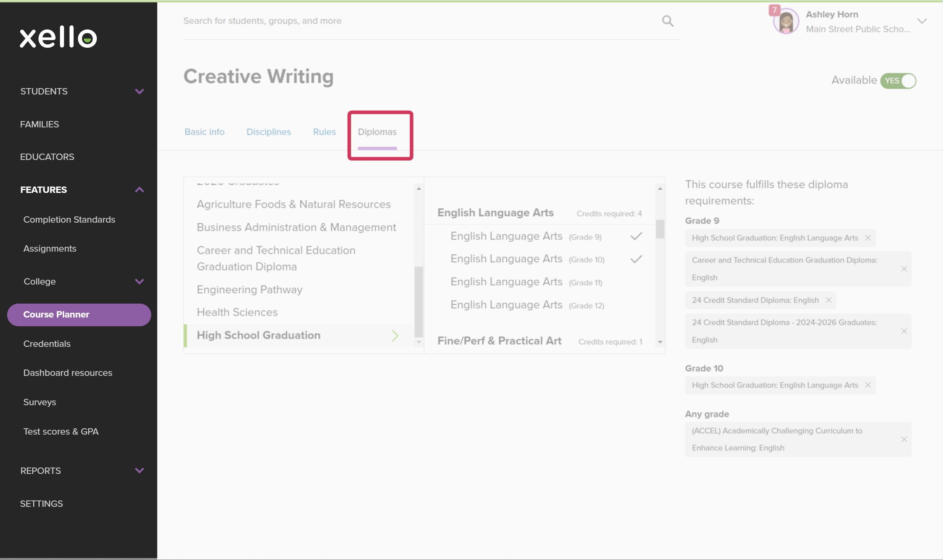
Task: Remove ACCEL Academically Challenging Curriculum tag
Action: (904, 440)
